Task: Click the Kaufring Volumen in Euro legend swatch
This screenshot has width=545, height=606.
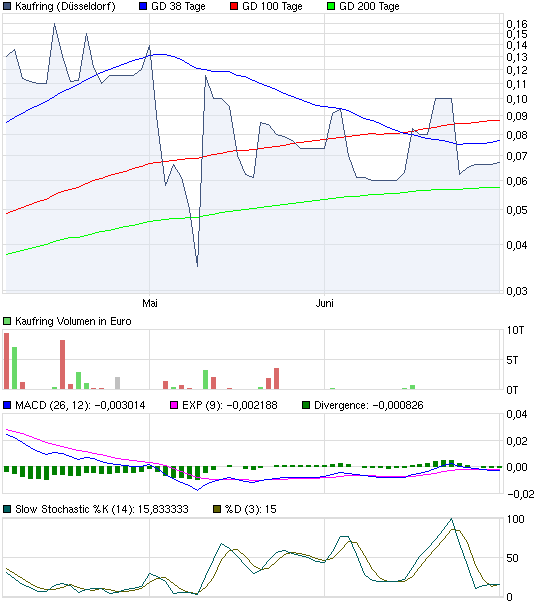Action: (7, 321)
